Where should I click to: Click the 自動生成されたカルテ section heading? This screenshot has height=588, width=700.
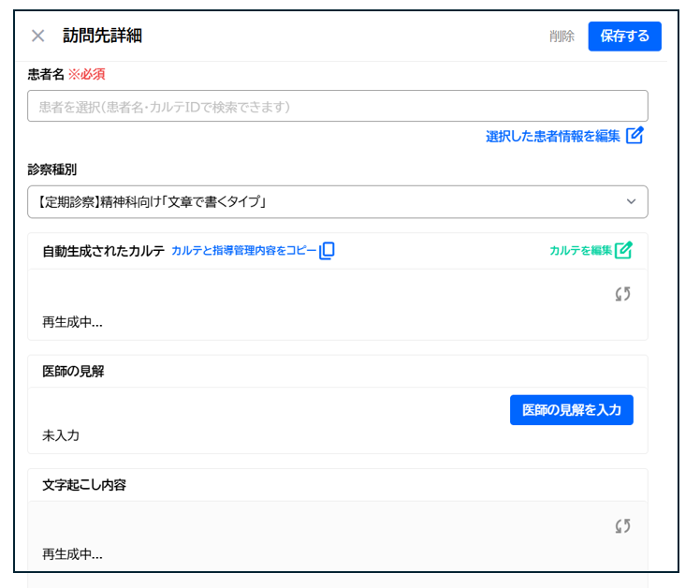point(103,251)
